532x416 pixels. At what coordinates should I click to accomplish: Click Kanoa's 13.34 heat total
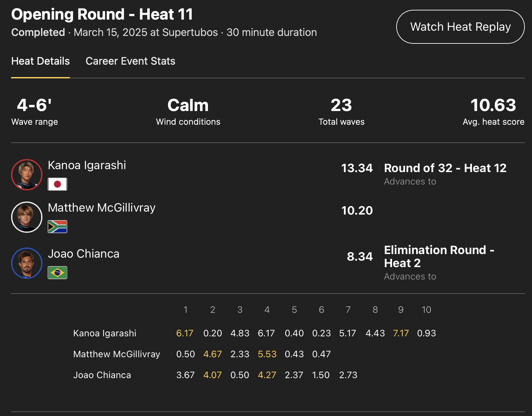pyautogui.click(x=357, y=168)
